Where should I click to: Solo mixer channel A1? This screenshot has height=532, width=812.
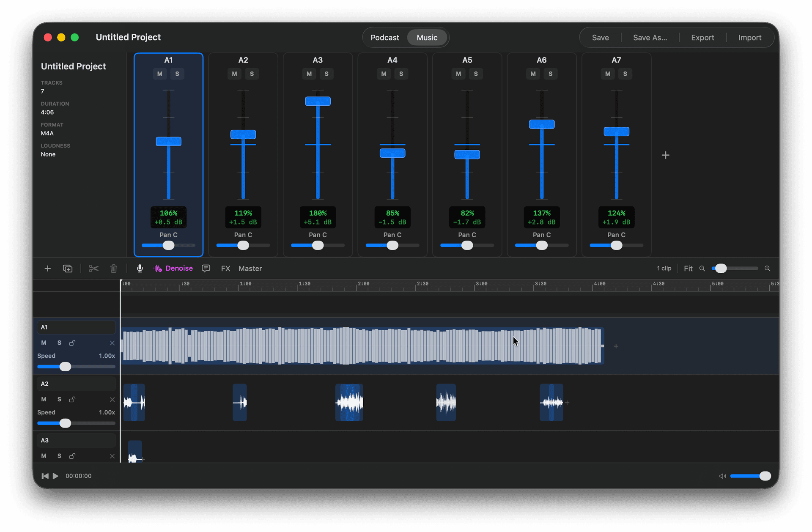[x=177, y=74]
